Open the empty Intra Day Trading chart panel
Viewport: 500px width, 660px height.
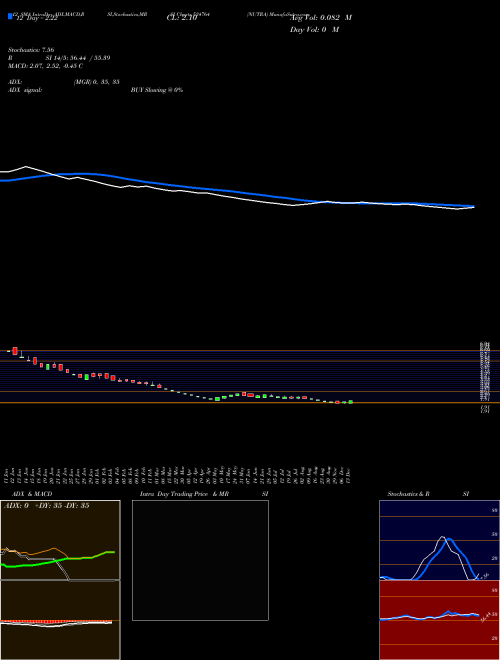point(200,560)
